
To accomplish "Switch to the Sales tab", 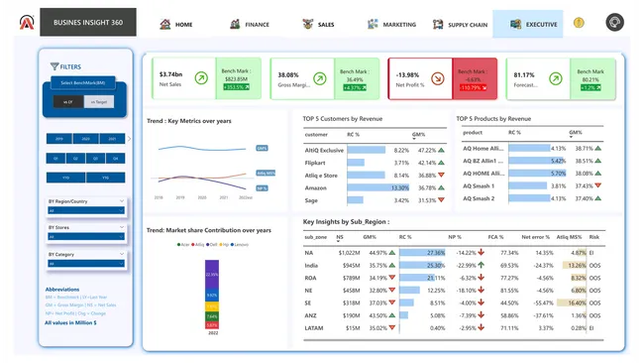I will (318, 24).
